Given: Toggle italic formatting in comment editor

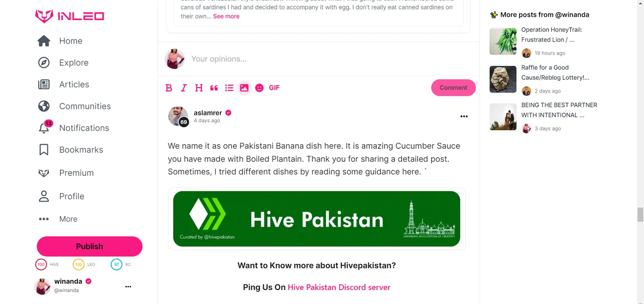Looking at the screenshot, I should click(184, 88).
